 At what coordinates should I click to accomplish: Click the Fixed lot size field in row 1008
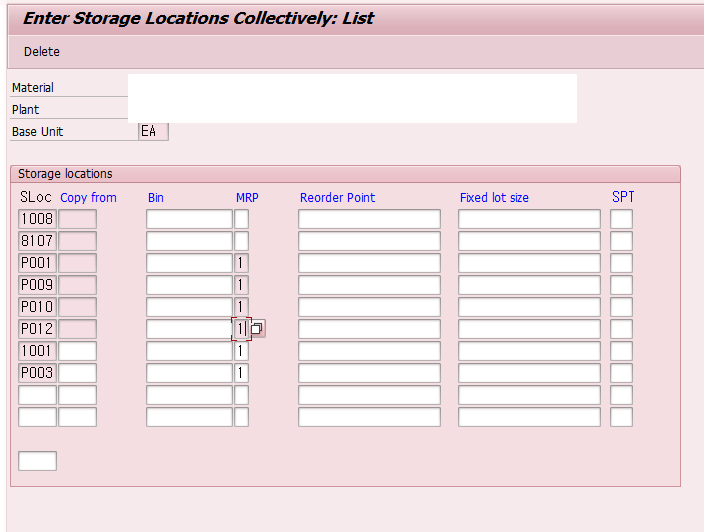click(529, 219)
